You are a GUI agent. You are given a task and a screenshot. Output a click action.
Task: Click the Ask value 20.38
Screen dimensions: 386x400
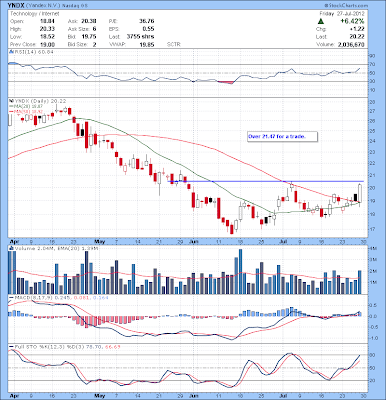click(89, 21)
